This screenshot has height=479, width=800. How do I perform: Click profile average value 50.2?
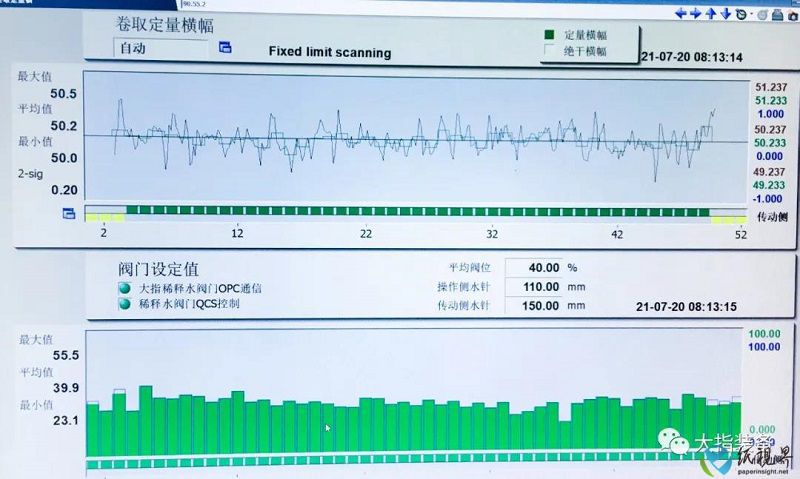pyautogui.click(x=63, y=126)
